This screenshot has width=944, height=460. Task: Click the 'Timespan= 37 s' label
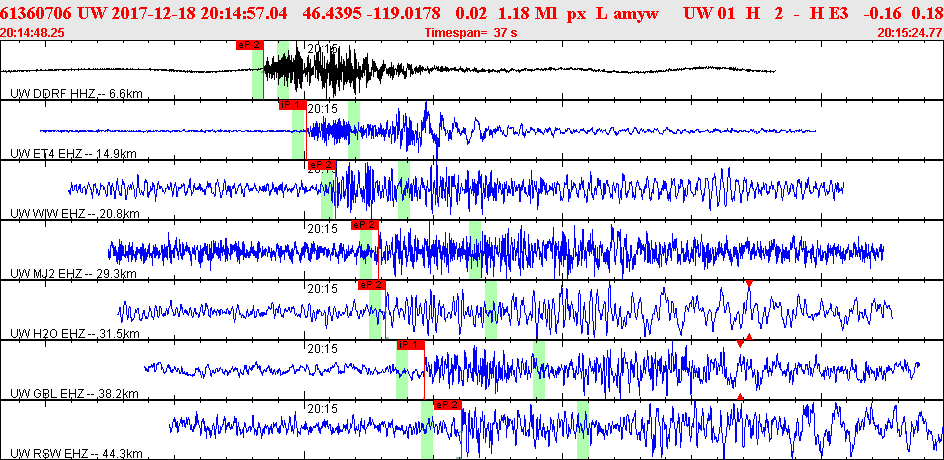pyautogui.click(x=471, y=33)
